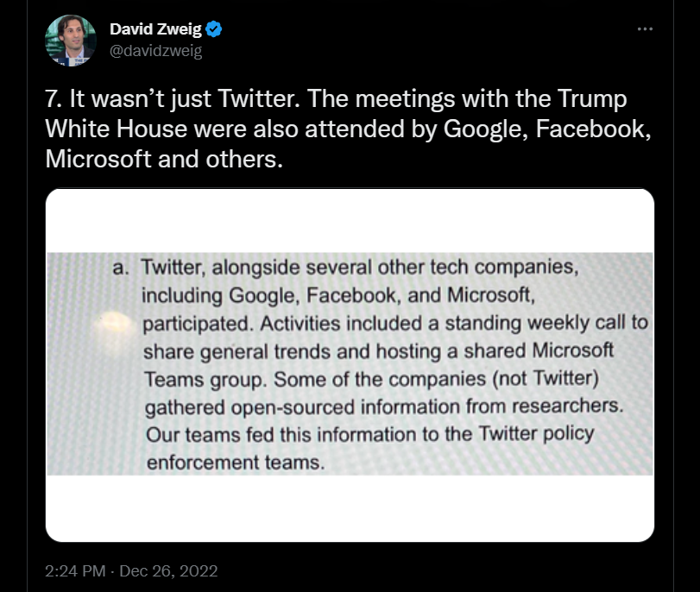Click David Zweig's profile avatar photo
700x592 pixels.
[x=71, y=41]
